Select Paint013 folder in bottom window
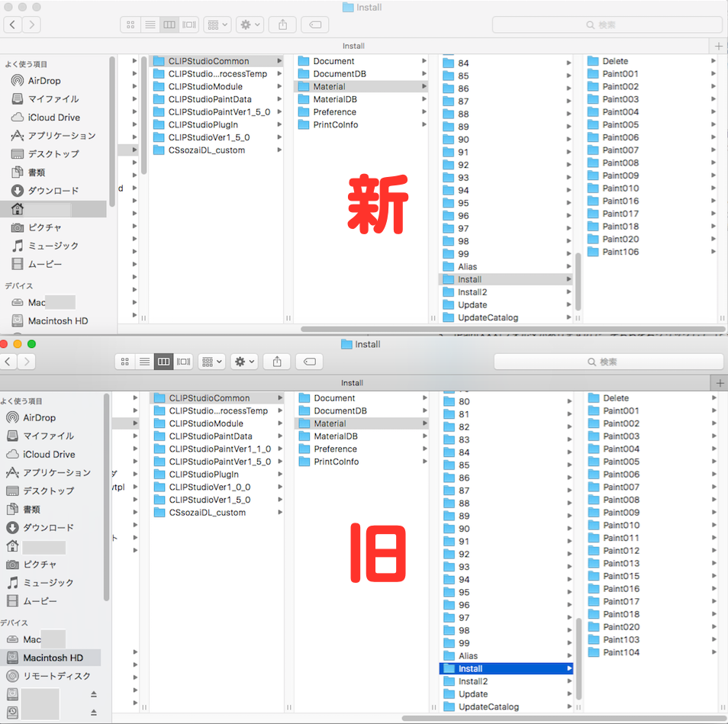The width and height of the screenshot is (728, 724). coord(620,563)
